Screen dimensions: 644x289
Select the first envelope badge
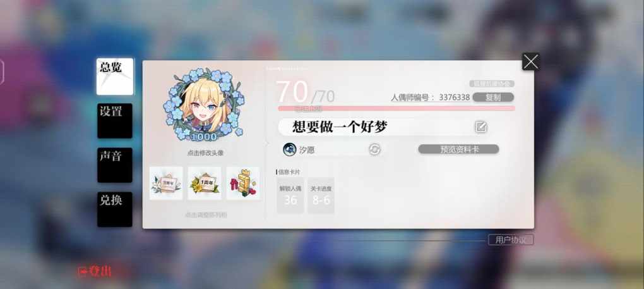[166, 183]
